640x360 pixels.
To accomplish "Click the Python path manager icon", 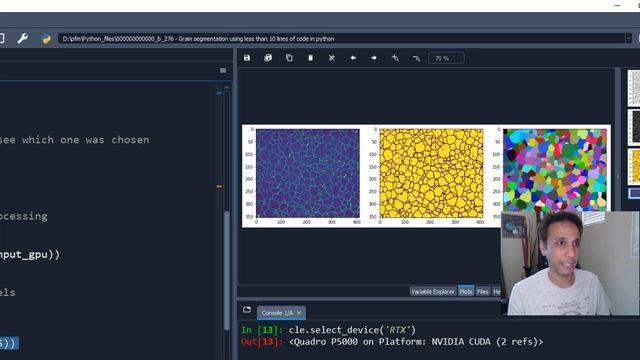I will click(46, 39).
